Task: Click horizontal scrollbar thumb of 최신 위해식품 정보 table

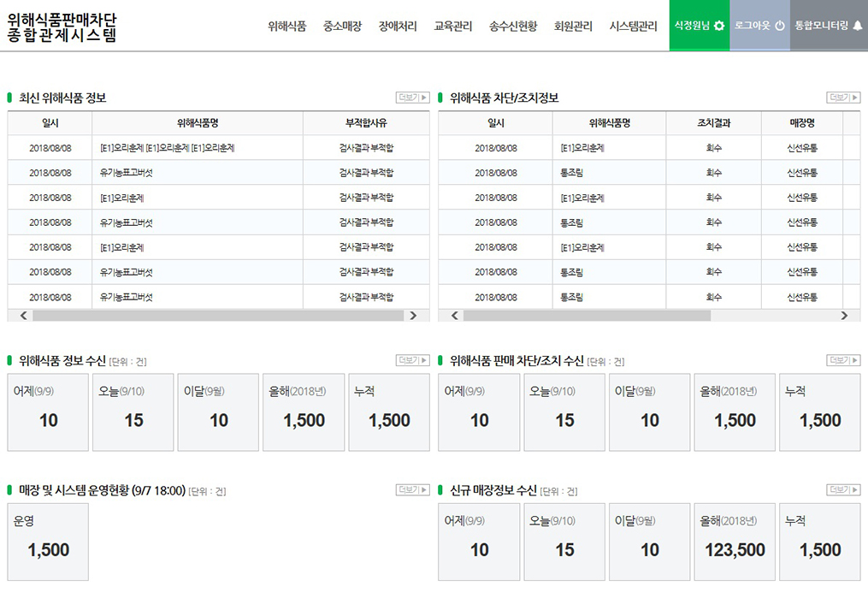Action: tap(218, 315)
